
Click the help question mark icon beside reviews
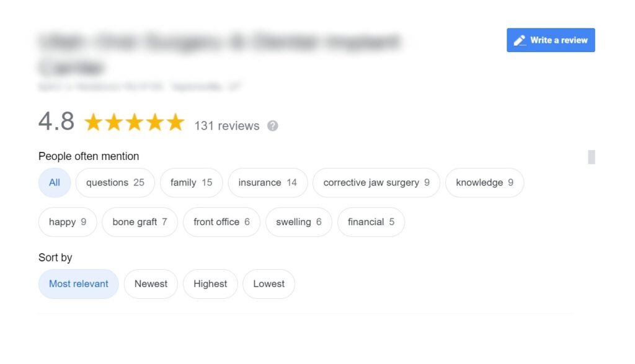273,126
